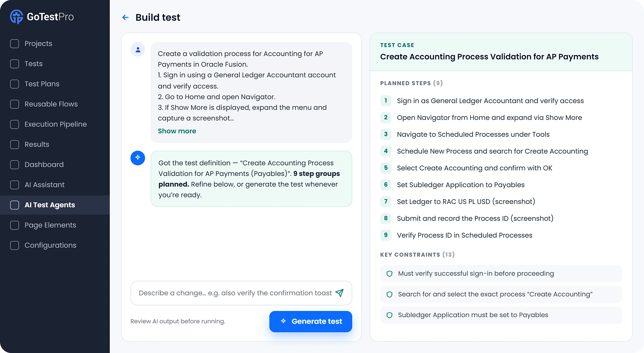Image resolution: width=644 pixels, height=353 pixels.
Task: Click the Projects sidebar icon box
Action: click(x=15, y=44)
